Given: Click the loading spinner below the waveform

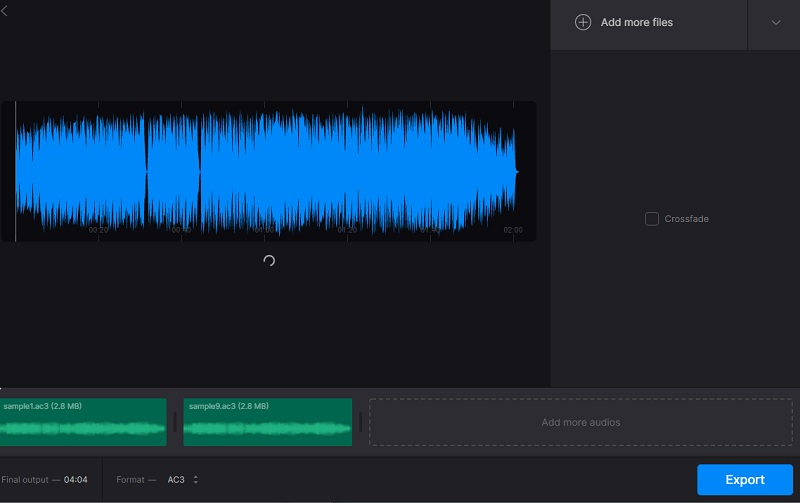Looking at the screenshot, I should click(268, 261).
